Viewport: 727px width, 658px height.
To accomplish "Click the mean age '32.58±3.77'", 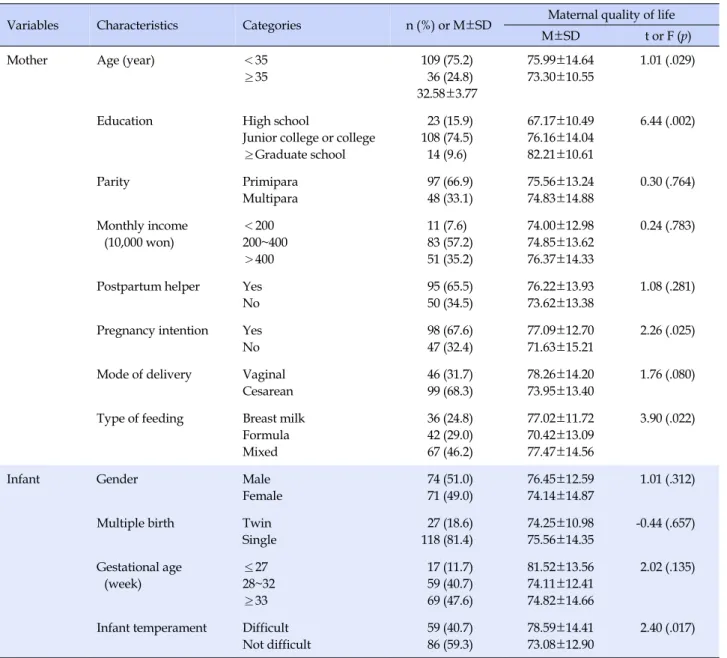I will coord(446,94).
